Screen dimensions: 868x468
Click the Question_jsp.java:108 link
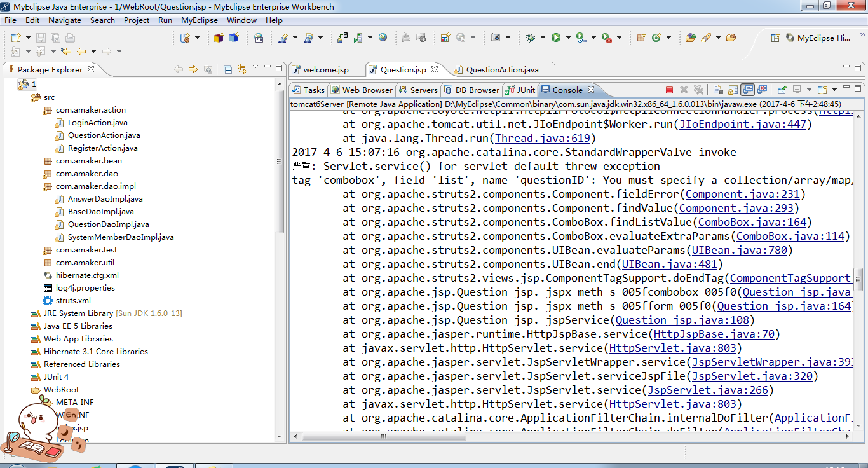(x=682, y=320)
